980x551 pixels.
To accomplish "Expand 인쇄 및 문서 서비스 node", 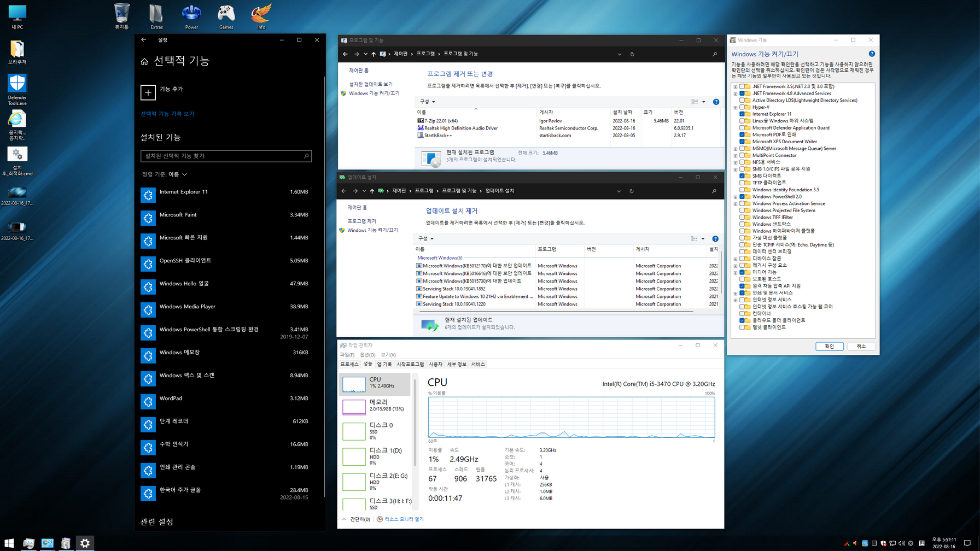I will pyautogui.click(x=736, y=293).
